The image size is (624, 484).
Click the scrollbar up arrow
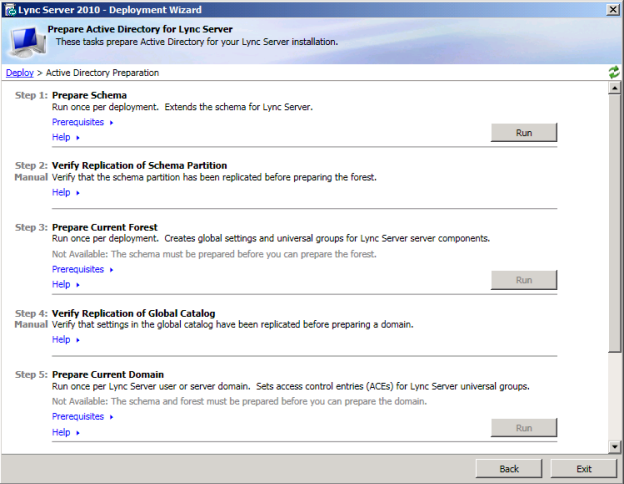614,89
